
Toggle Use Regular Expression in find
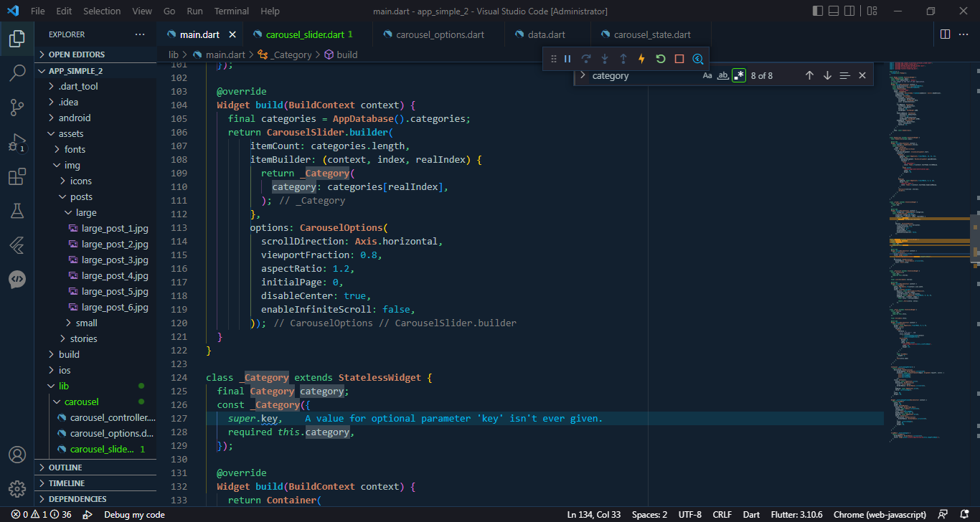click(739, 75)
